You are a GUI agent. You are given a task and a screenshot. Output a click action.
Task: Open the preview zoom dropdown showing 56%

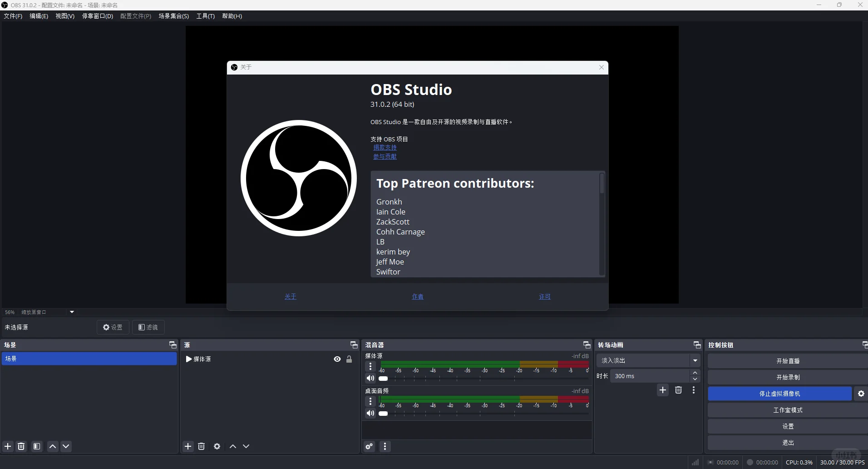coord(71,312)
